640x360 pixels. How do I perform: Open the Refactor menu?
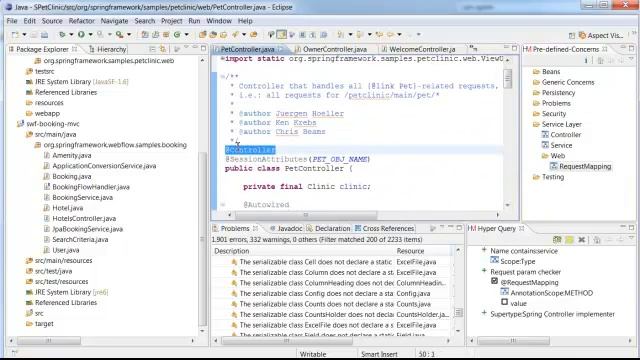pos(81,21)
